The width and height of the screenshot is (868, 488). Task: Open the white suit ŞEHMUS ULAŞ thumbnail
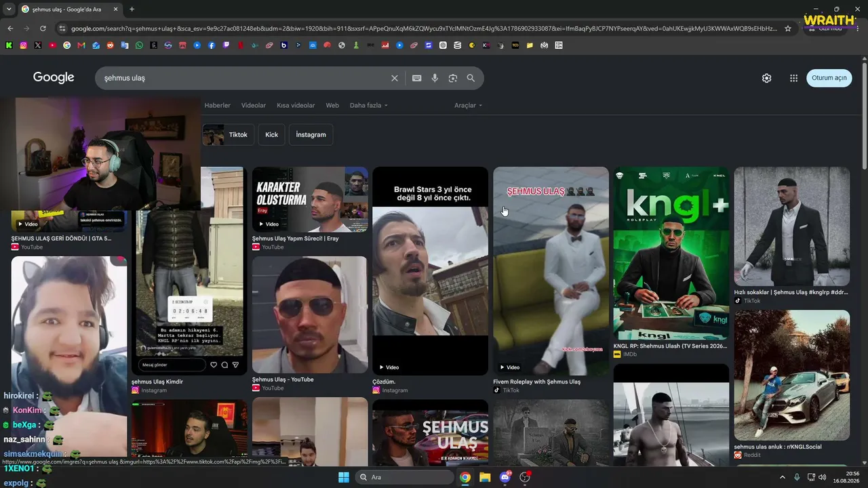pos(551,271)
